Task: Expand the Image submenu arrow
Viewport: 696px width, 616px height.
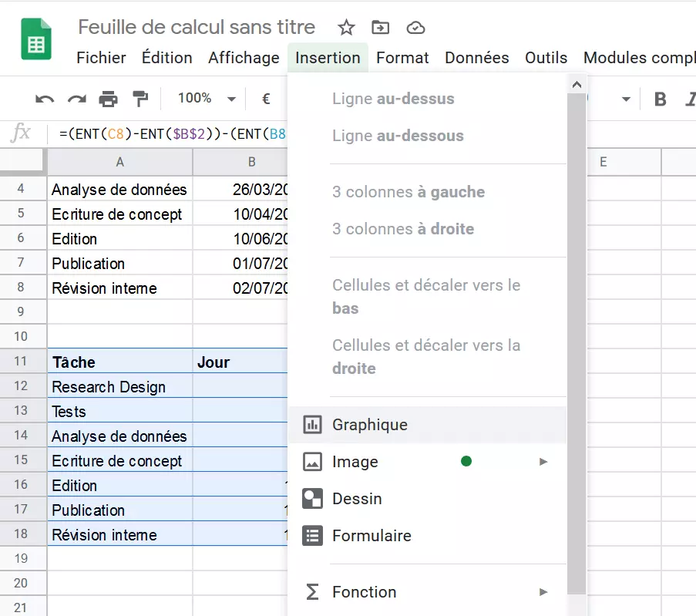Action: [543, 462]
